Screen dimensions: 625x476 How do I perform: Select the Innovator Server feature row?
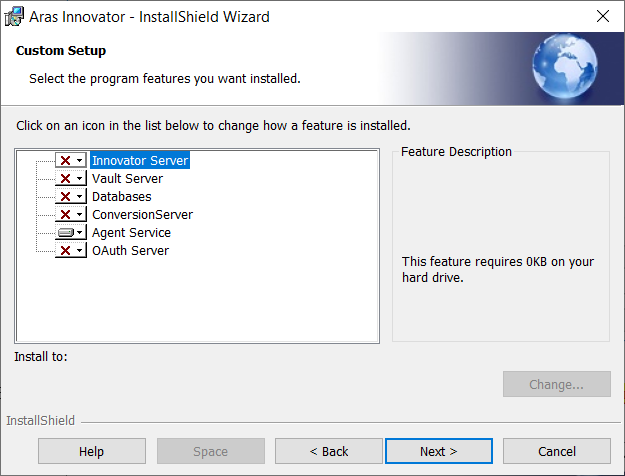(x=140, y=160)
